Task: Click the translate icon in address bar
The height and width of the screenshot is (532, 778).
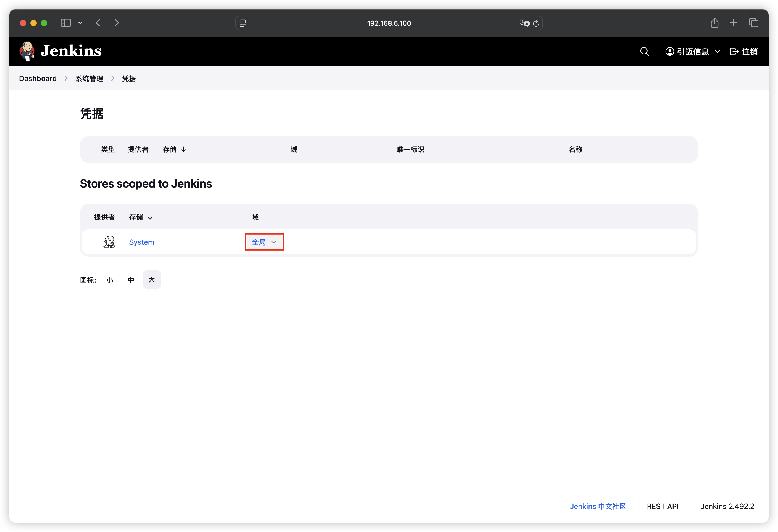Action: (524, 23)
